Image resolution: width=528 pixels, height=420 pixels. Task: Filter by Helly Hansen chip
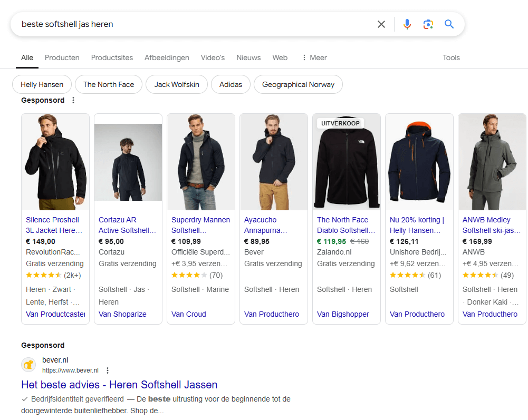pos(42,84)
